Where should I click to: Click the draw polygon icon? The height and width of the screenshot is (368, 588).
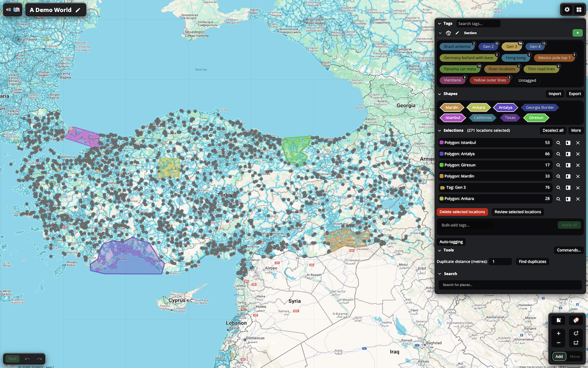(x=576, y=333)
